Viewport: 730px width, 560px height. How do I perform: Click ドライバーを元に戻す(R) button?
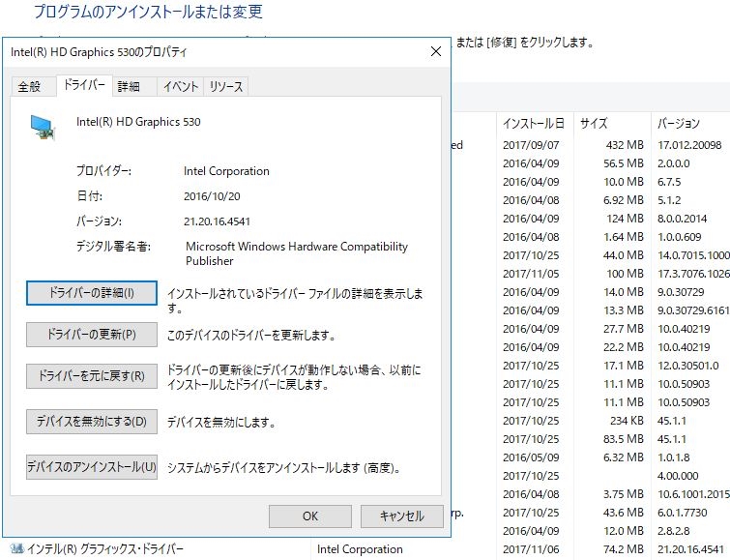[x=92, y=376]
